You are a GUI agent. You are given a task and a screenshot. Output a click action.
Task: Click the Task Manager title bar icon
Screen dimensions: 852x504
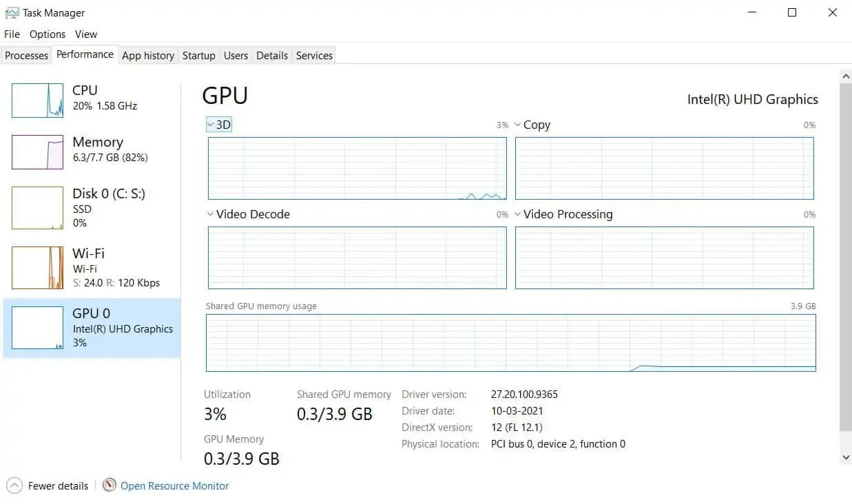12,12
